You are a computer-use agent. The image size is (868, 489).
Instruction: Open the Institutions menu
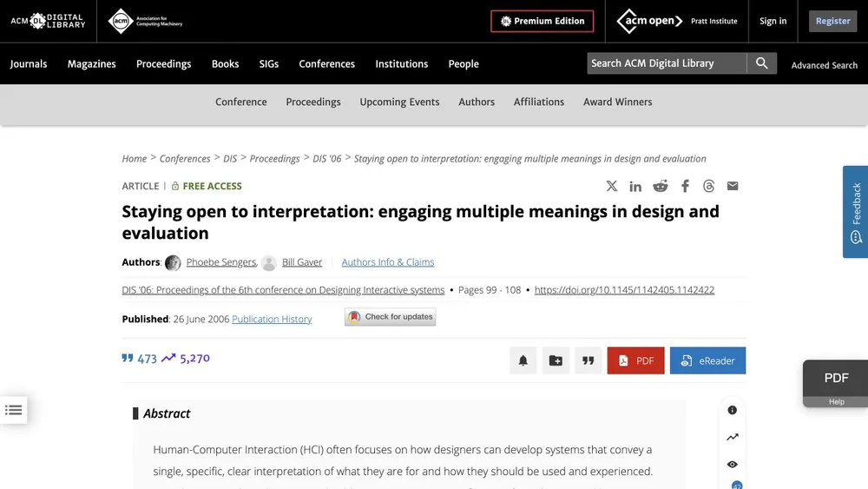pyautogui.click(x=401, y=63)
